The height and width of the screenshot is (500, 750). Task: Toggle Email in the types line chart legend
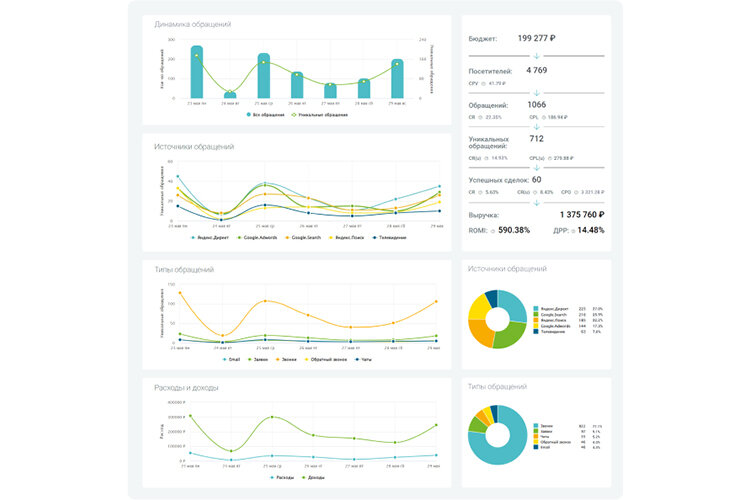(x=232, y=359)
